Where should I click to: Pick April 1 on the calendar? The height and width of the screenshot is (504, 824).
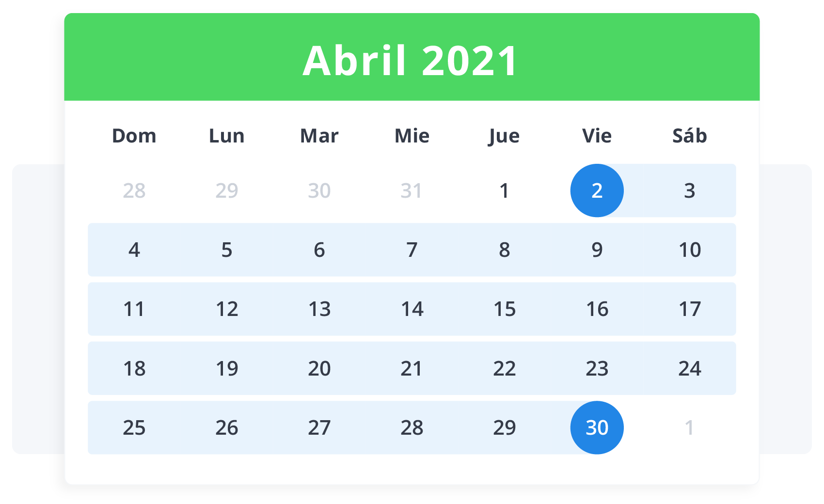[504, 190]
